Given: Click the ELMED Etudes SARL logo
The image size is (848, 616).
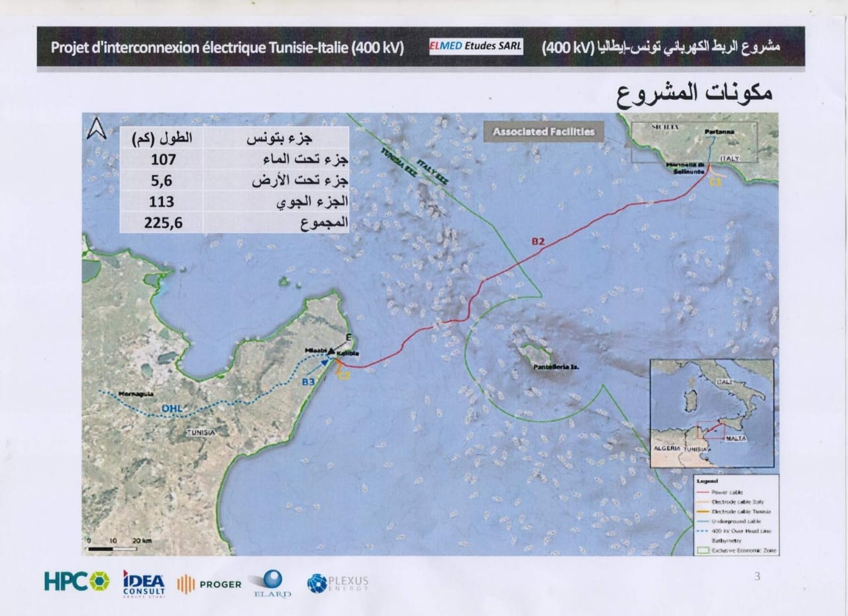Looking at the screenshot, I should (476, 46).
